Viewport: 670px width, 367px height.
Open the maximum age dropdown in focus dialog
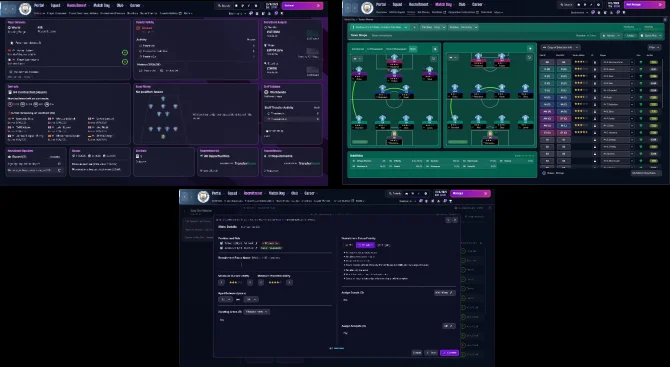(250, 299)
